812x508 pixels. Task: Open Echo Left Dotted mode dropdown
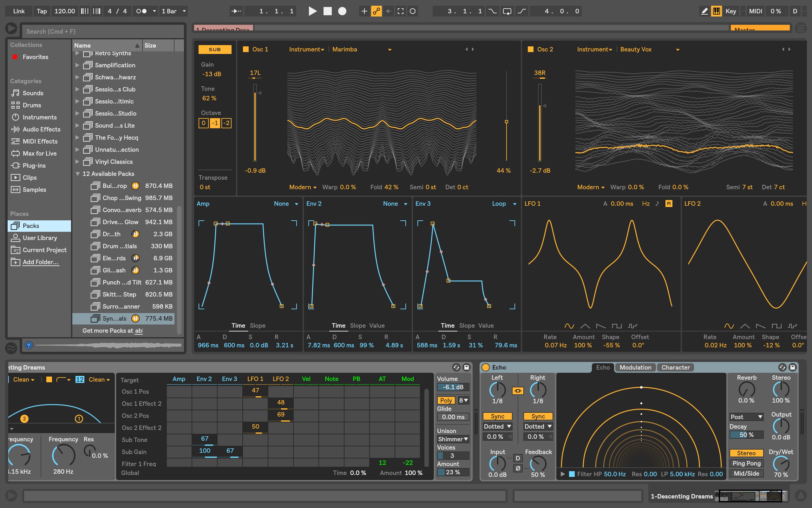(497, 426)
